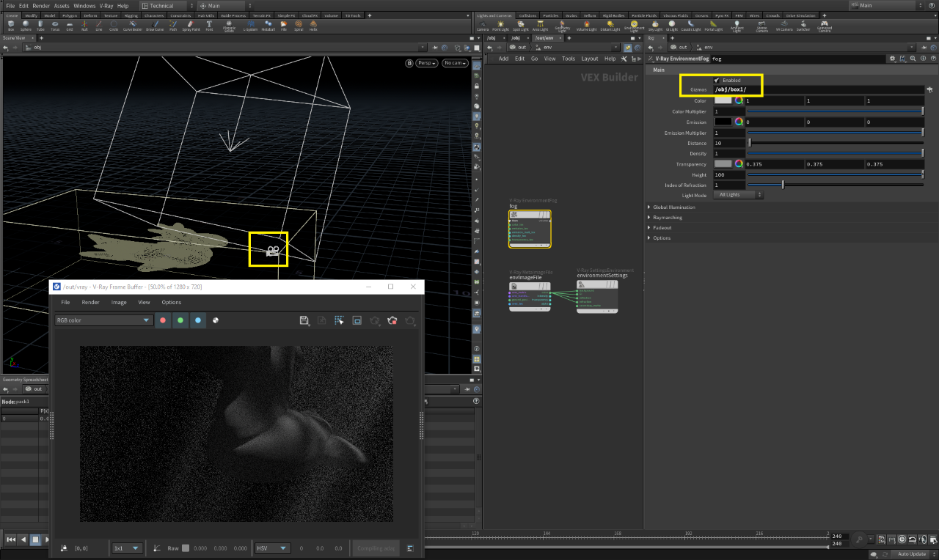This screenshot has width=939, height=560.
Task: Select the Helix shelf tool
Action: pos(313,26)
